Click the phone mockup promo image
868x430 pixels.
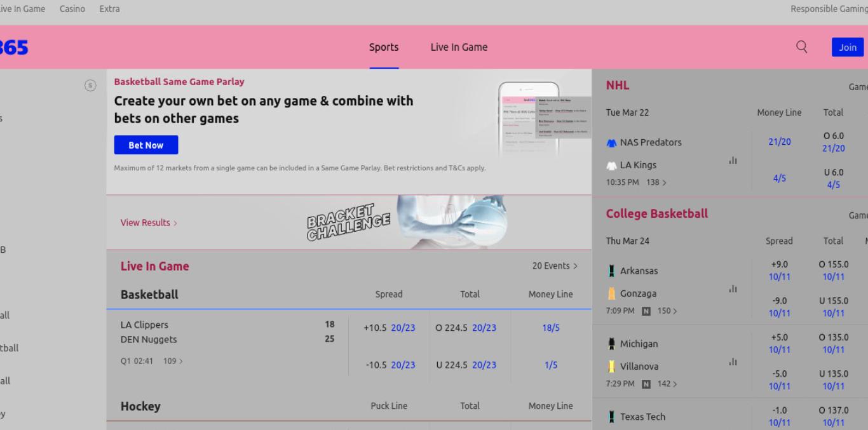(x=543, y=119)
